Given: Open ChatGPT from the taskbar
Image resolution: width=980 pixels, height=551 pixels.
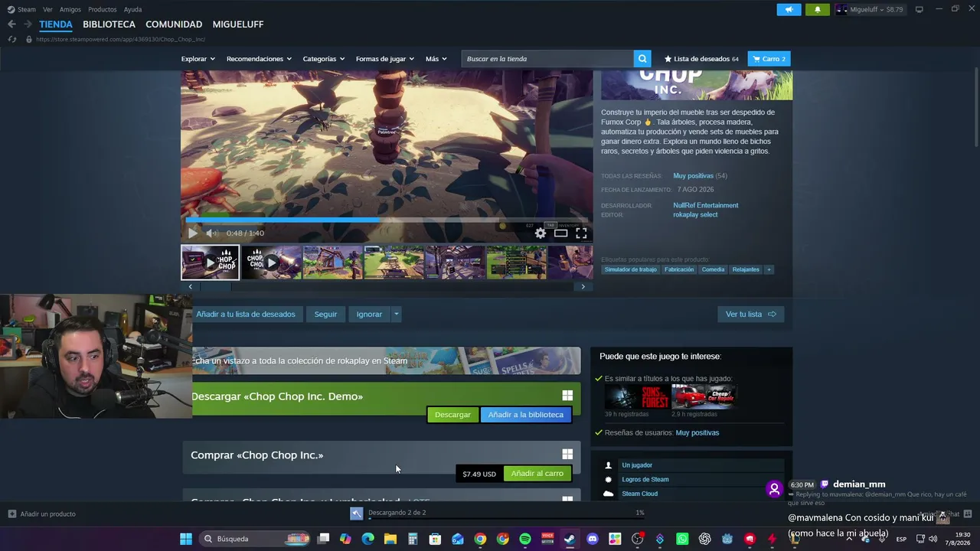Looking at the screenshot, I should [704, 539].
